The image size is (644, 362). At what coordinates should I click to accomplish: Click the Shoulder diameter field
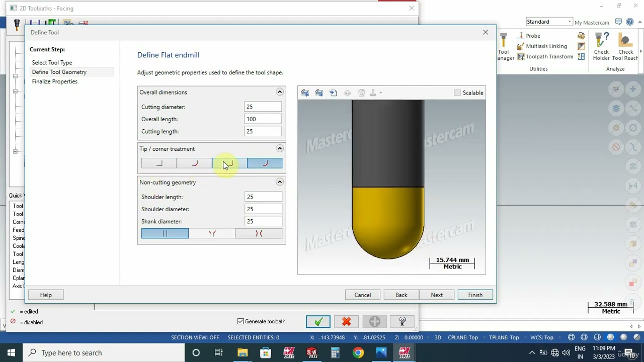263,209
